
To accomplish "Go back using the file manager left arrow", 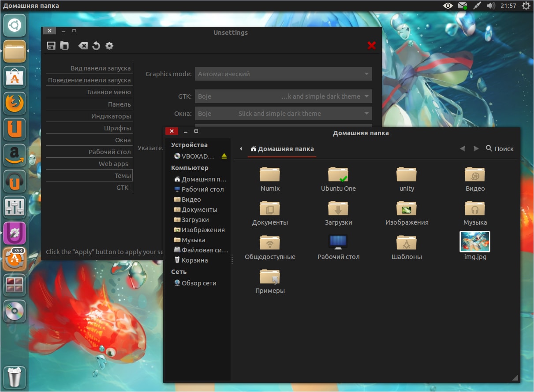I will (462, 149).
